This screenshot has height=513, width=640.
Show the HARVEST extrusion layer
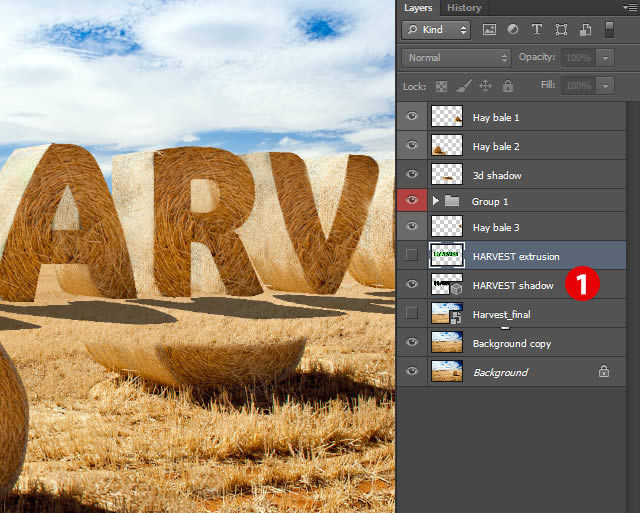click(412, 255)
